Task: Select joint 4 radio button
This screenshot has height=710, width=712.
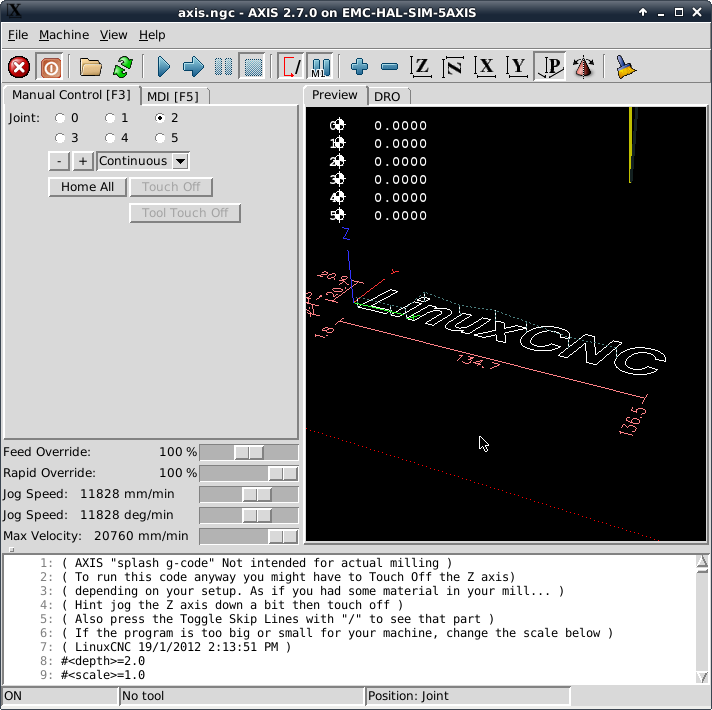Action: pos(110,138)
